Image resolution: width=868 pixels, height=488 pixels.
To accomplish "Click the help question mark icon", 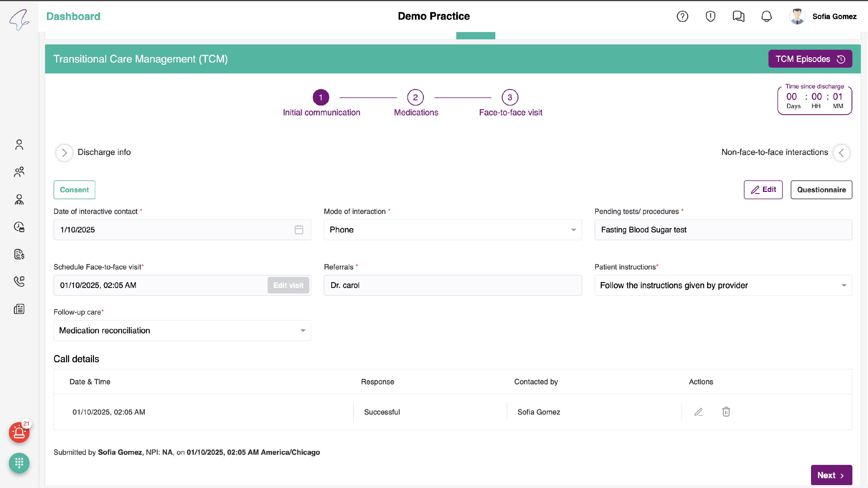I will (x=682, y=16).
